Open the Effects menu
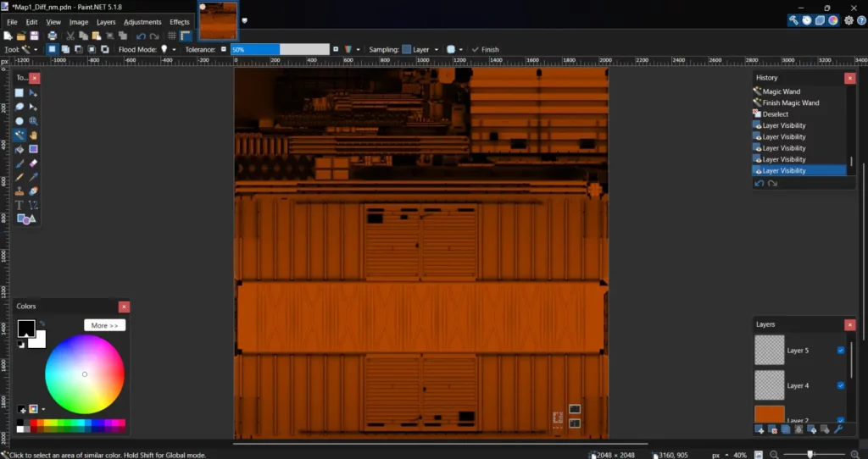 (180, 22)
